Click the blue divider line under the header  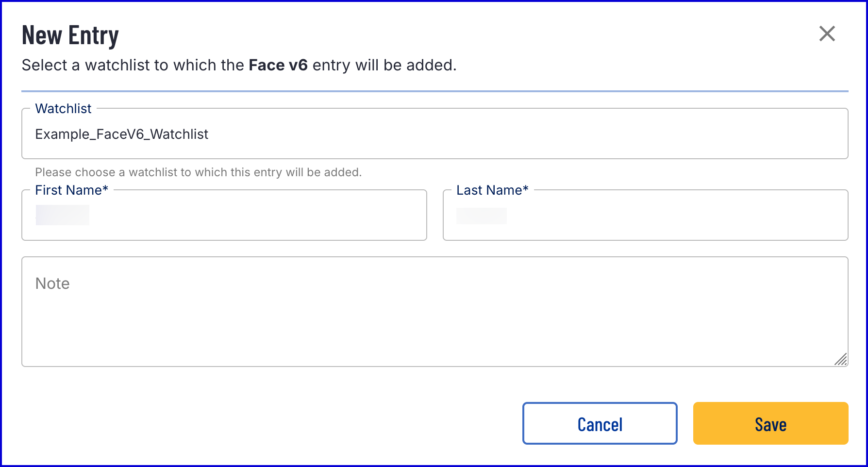pos(434,91)
